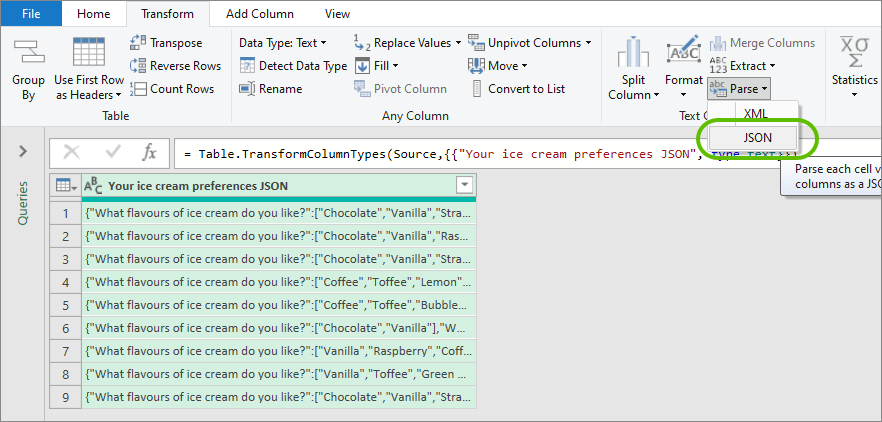
Task: Open the Replace Values dropdown arrow
Action: 458,43
